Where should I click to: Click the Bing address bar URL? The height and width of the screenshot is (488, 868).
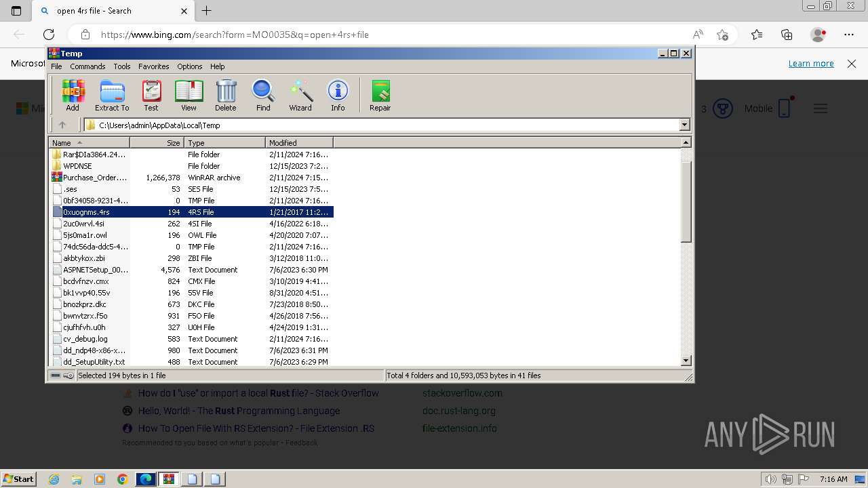pyautogui.click(x=235, y=35)
